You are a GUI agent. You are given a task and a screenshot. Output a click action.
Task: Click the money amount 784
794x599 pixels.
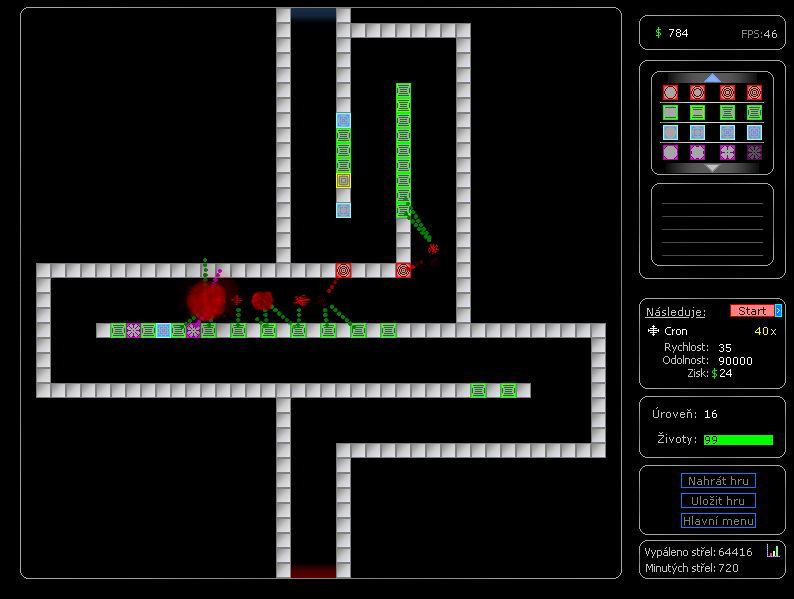coord(678,33)
